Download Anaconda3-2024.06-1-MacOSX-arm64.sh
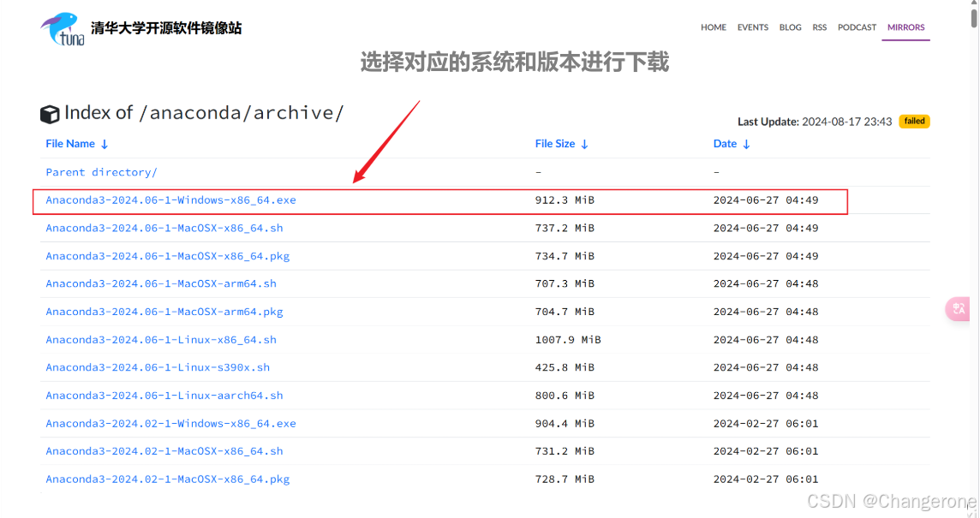 click(x=161, y=283)
